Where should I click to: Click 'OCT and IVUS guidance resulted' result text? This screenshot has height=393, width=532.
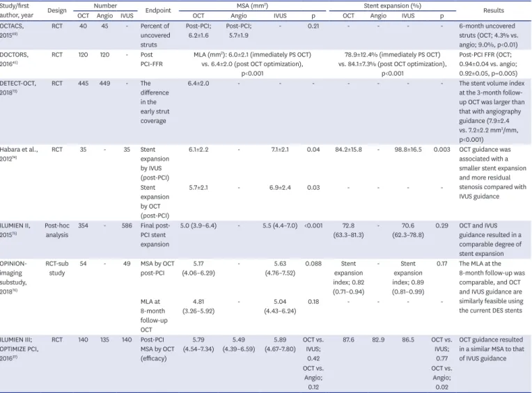[x=490, y=239]
